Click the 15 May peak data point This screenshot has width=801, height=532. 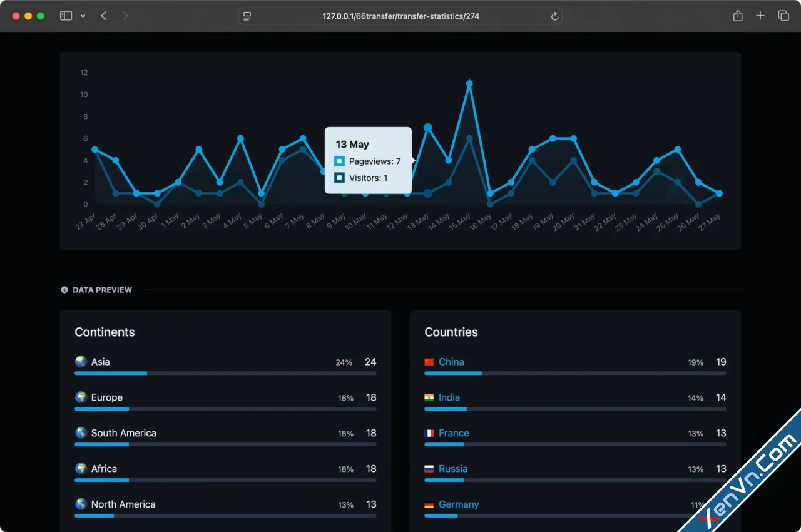pos(469,84)
